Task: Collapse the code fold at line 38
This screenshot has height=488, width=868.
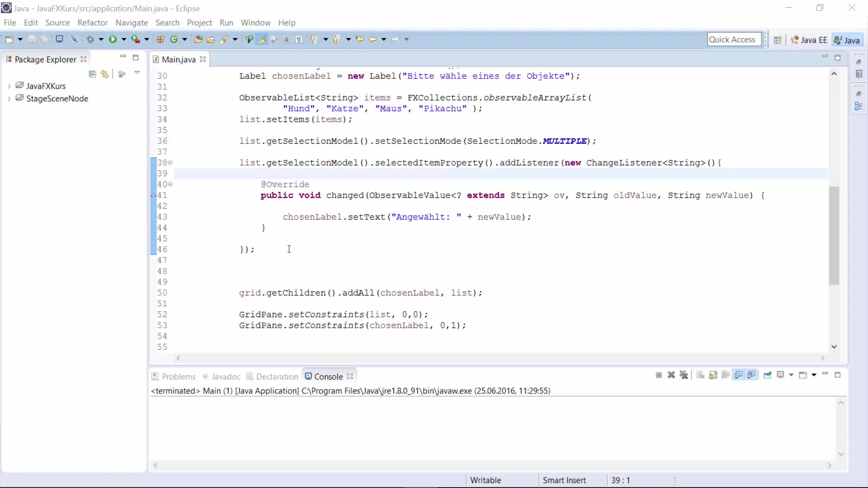Action: click(x=170, y=163)
